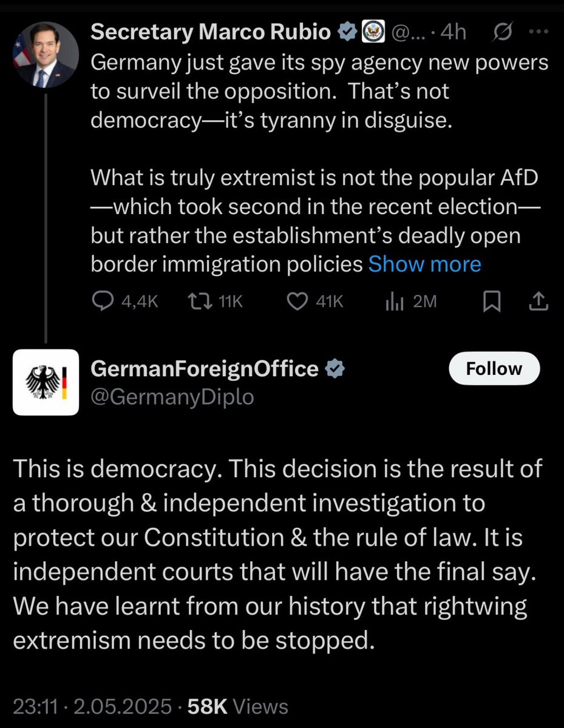
Task: Toggle follow state via Follow button
Action: tap(494, 368)
